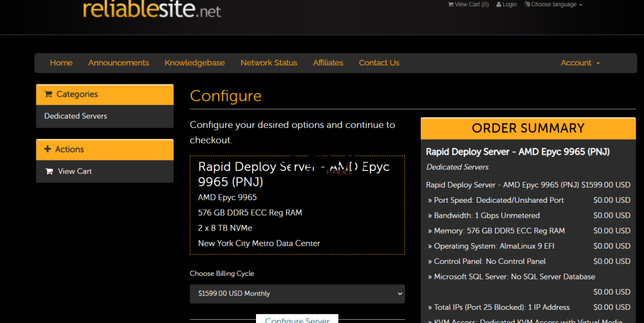Screen dimensions: 644x323
Task: Click the user icon next to Login
Action: click(x=499, y=4)
